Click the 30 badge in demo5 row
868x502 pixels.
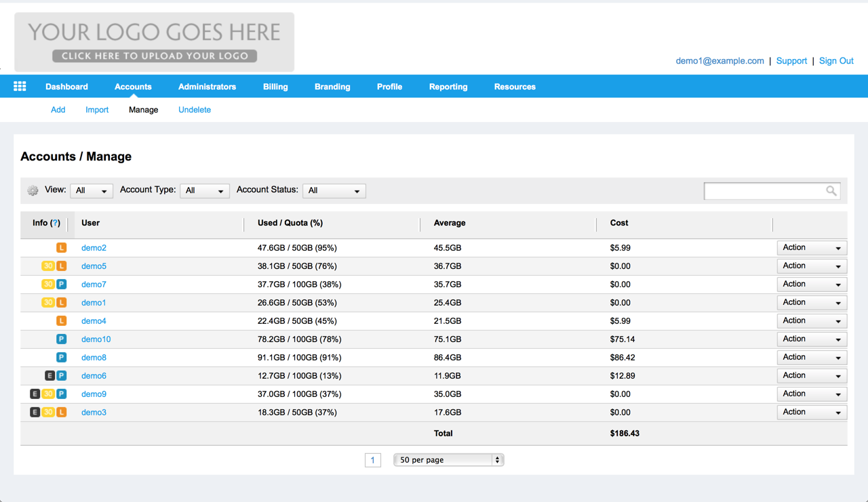(48, 266)
